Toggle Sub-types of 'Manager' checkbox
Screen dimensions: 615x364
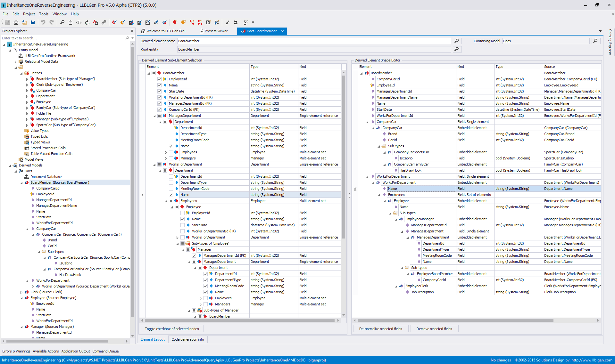pos(194,310)
